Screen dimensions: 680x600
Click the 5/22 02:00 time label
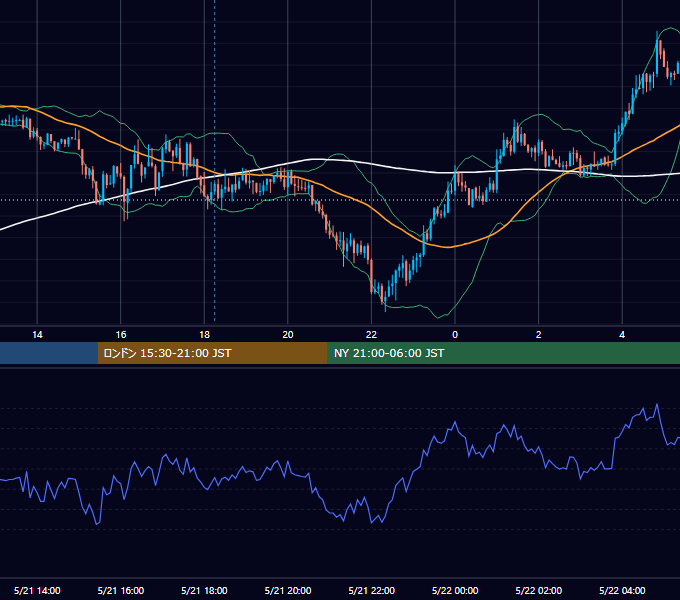[x=539, y=590]
